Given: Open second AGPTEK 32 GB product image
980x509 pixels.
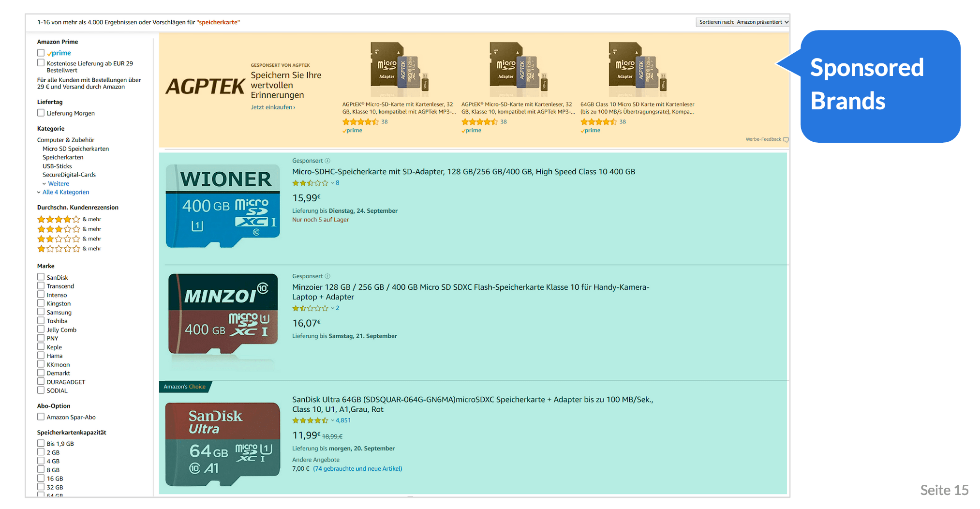Looking at the screenshot, I should [x=518, y=69].
